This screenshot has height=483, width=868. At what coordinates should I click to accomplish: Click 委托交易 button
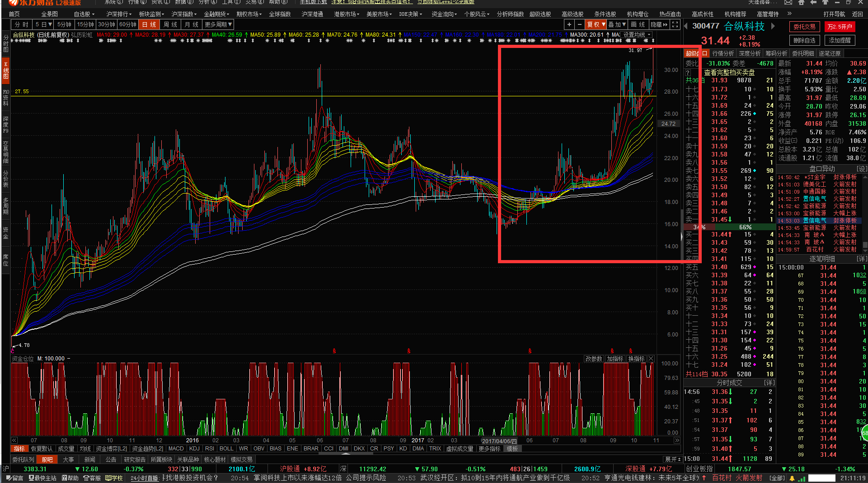(x=805, y=27)
